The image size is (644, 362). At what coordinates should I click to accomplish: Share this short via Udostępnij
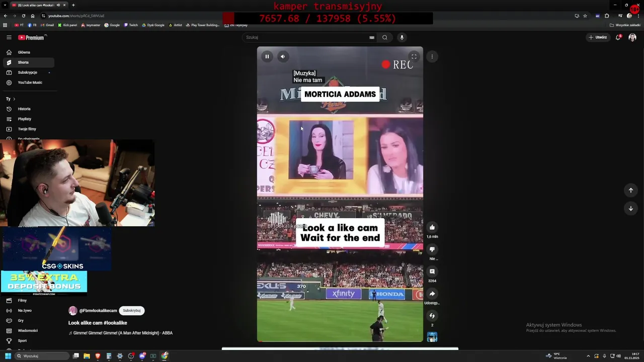432,294
